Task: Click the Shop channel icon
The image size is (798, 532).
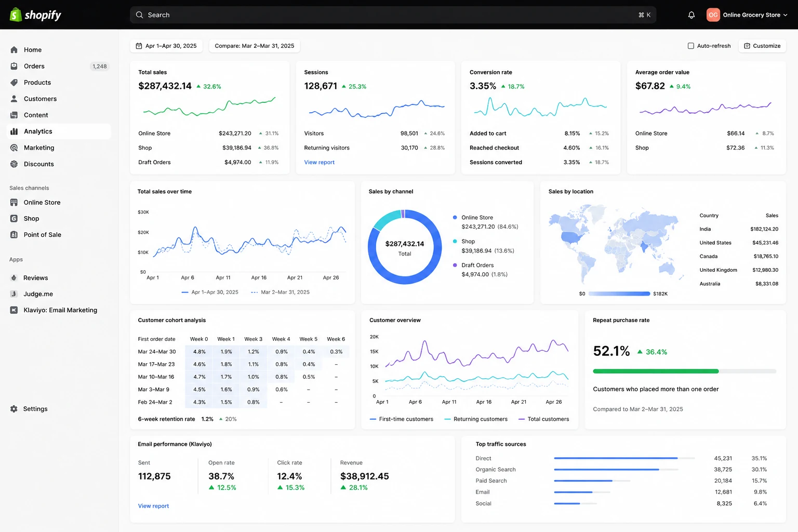Action: (x=14, y=219)
